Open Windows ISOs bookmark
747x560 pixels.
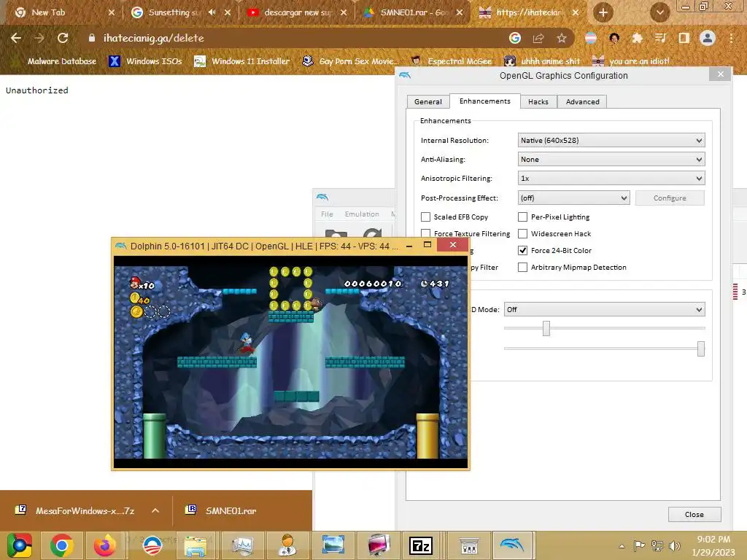(145, 61)
